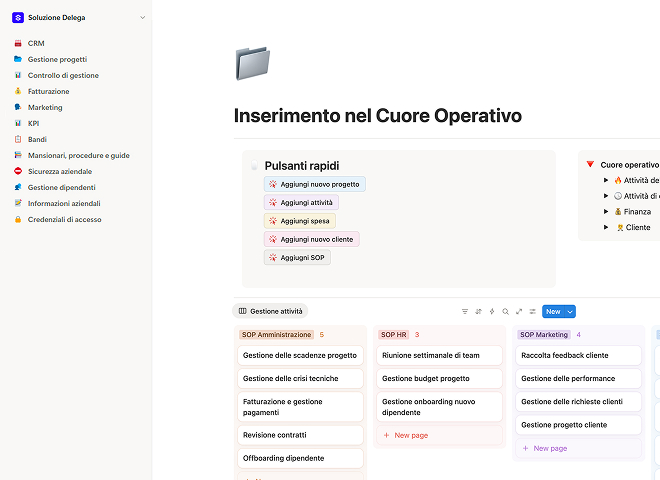Click the SOP HR column tag
Viewport: 660px width, 480px height.
(x=394, y=335)
